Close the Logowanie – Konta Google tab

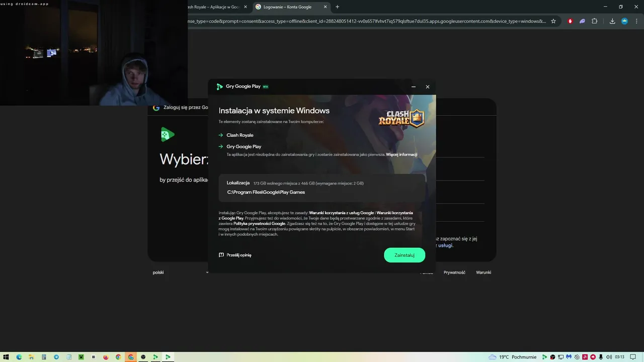[326, 7]
